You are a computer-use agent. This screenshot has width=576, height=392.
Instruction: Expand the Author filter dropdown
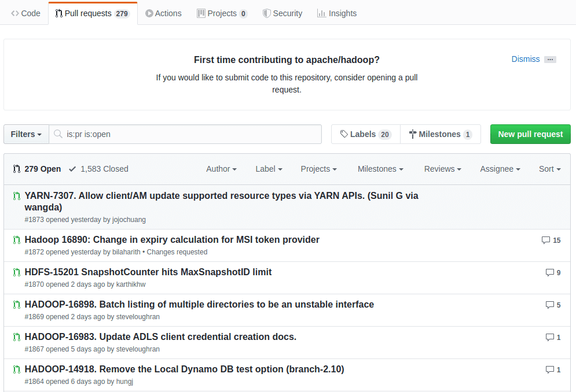pyautogui.click(x=221, y=169)
